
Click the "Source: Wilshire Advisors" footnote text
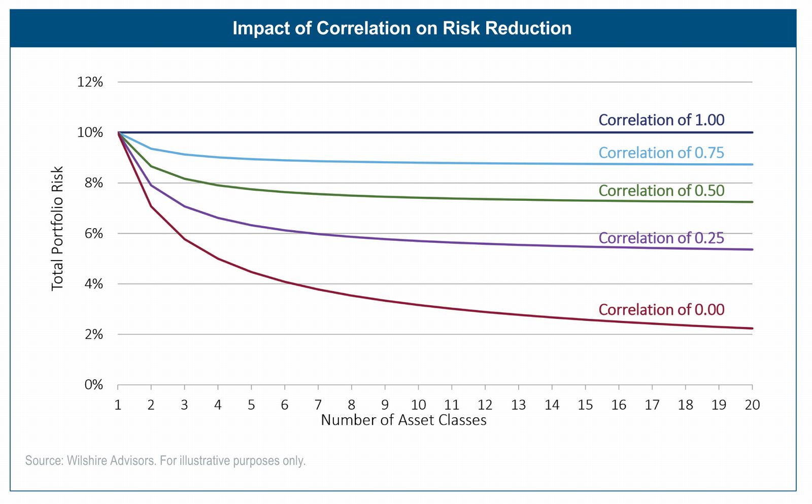point(165,461)
